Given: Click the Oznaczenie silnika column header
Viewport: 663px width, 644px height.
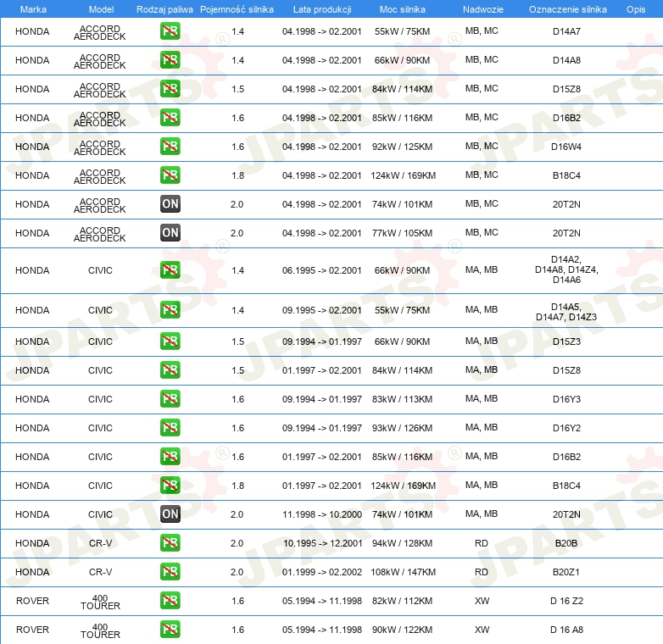Looking at the screenshot, I should [x=567, y=9].
